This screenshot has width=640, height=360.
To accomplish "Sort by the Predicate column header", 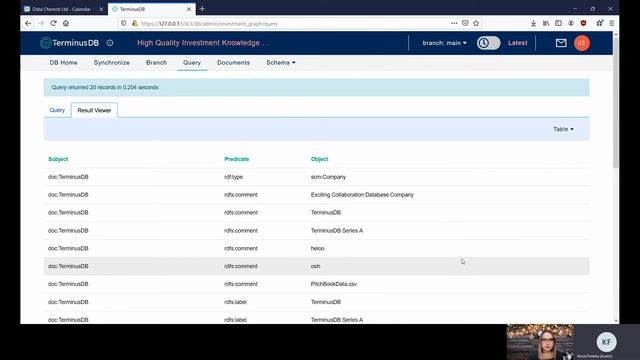I will pyautogui.click(x=237, y=159).
